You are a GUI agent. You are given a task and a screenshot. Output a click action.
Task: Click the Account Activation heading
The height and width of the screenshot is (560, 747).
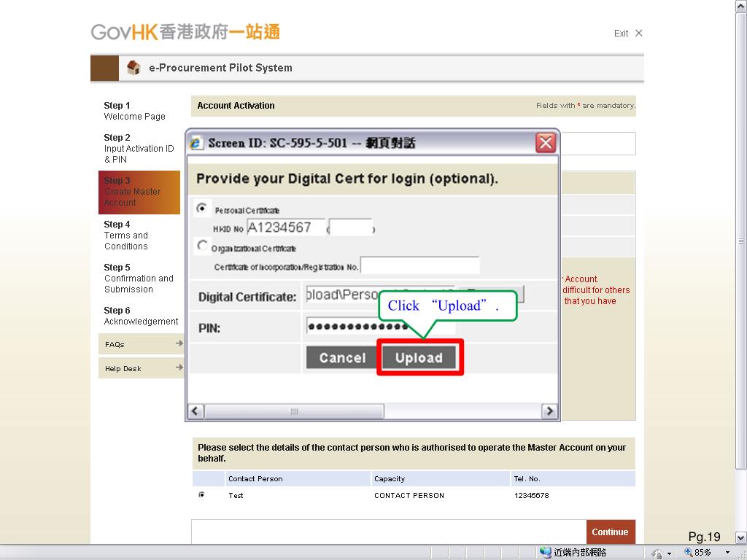pos(236,105)
